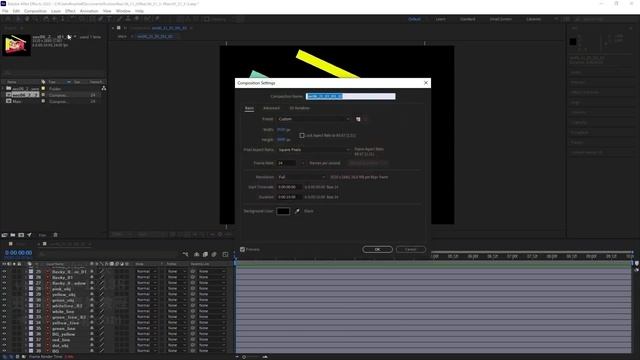Click parent pick whip for pink_obj layer
The width and height of the screenshot is (640, 360).
click(x=193, y=289)
